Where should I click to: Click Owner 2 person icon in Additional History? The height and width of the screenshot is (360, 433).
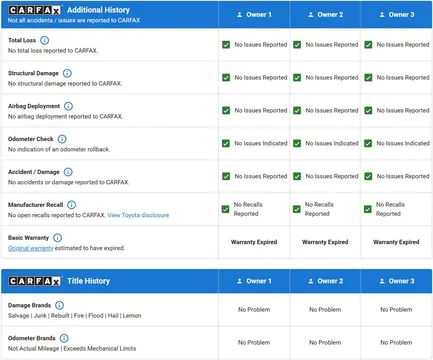[x=311, y=15]
